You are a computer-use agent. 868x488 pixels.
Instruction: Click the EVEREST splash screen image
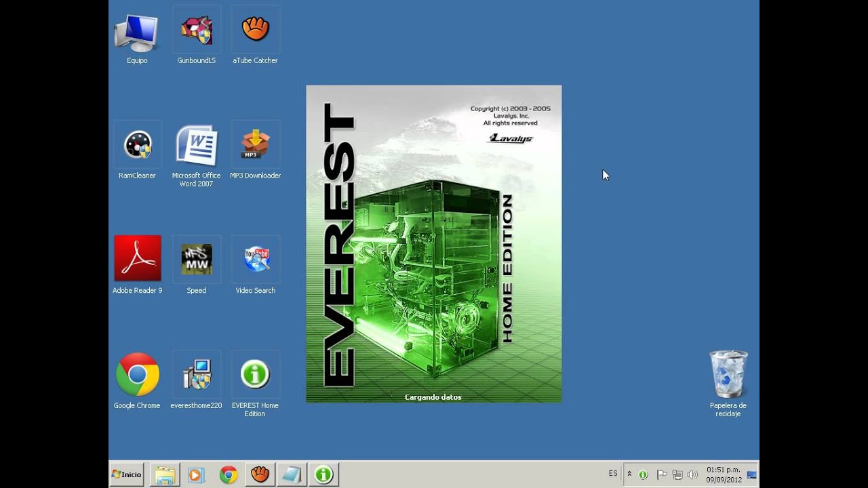[434, 244]
